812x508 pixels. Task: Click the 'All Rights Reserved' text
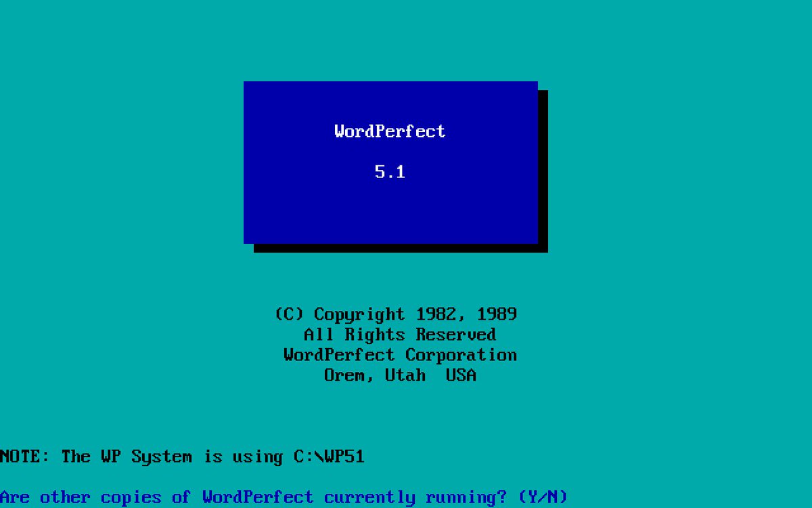[400, 335]
